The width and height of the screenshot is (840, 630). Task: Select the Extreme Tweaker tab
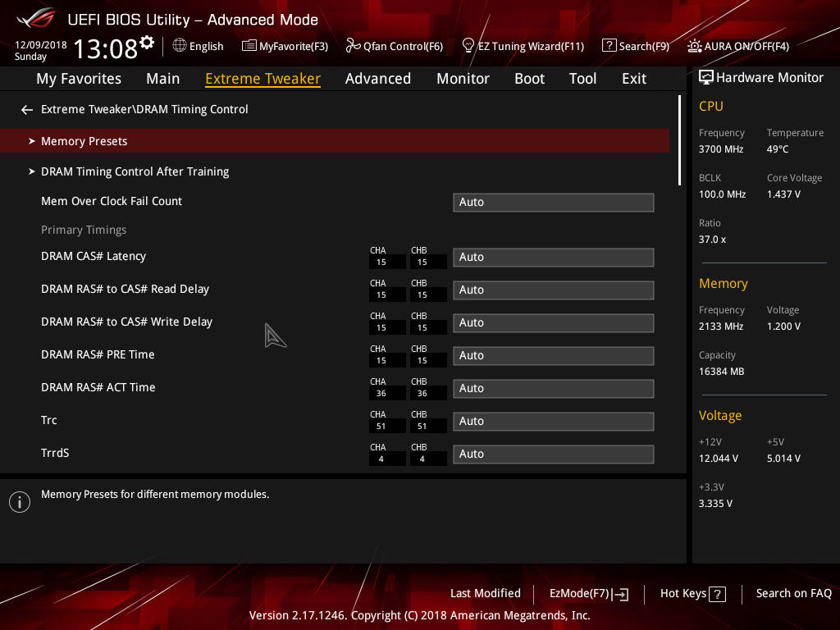(x=263, y=79)
